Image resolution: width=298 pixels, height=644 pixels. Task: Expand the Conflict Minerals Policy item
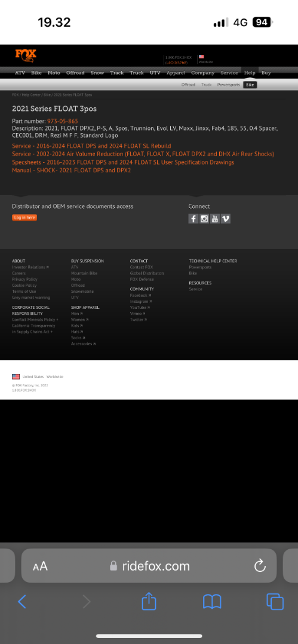35,320
